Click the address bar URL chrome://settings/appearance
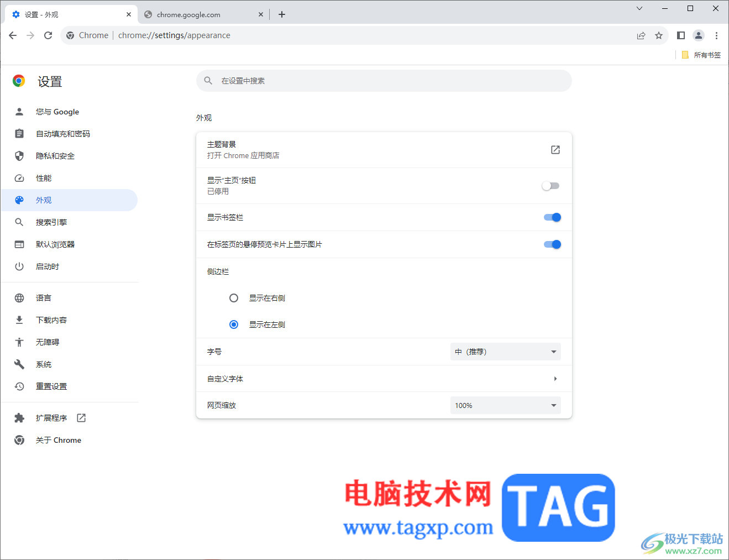The height and width of the screenshot is (560, 729). click(x=174, y=35)
